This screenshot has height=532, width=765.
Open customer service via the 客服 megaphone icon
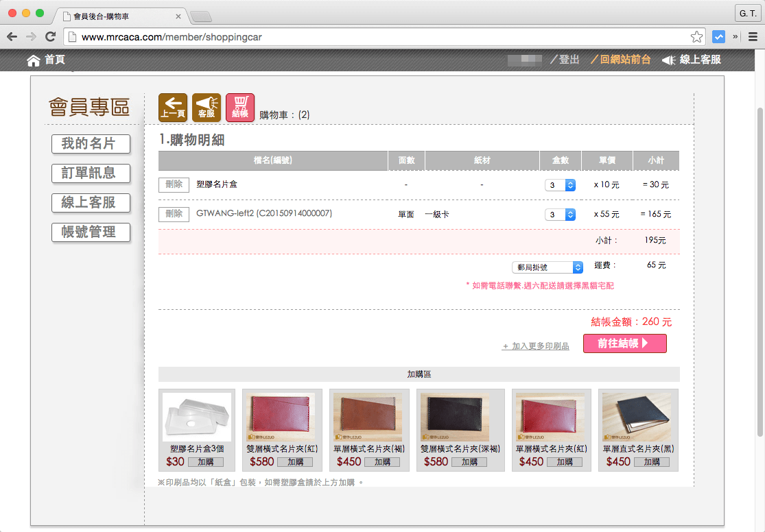point(207,107)
